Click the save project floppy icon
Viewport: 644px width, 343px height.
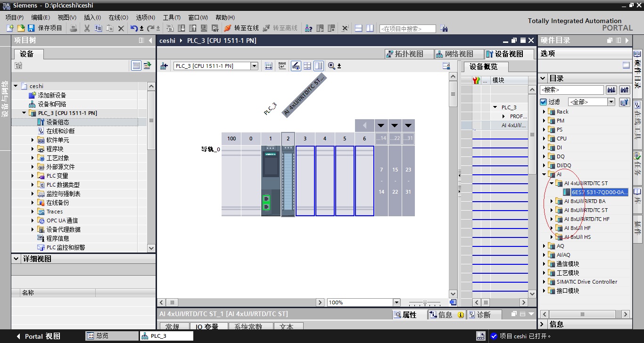click(31, 28)
